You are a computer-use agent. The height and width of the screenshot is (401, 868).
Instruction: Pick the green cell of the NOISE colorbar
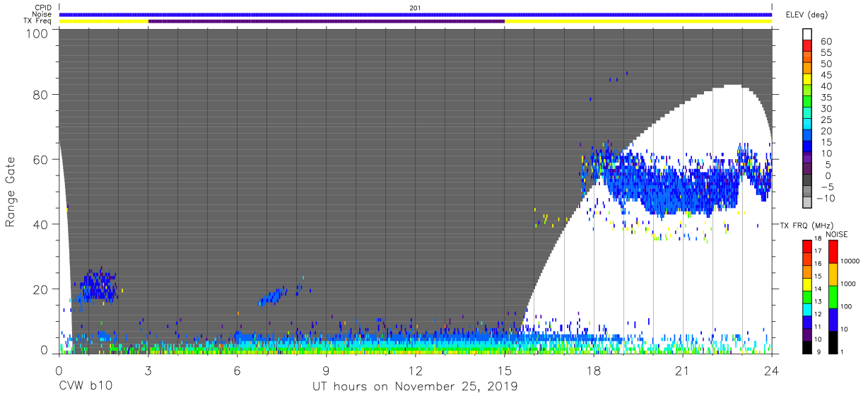click(x=832, y=296)
